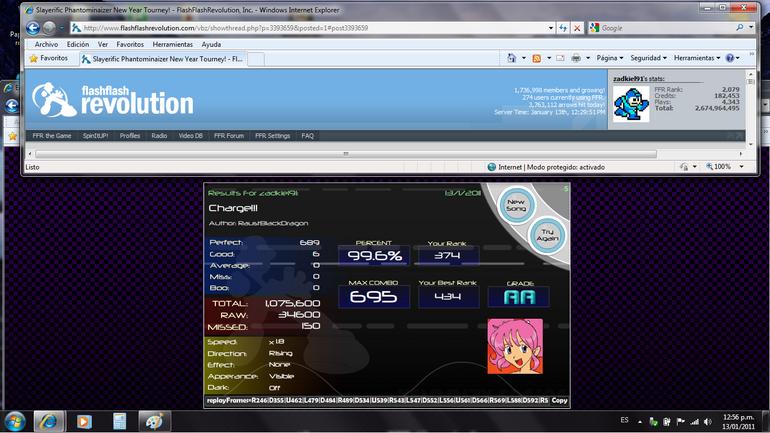Screen dimensions: 770x433
Task: Click the RSS feeds icon
Action: tap(537, 58)
